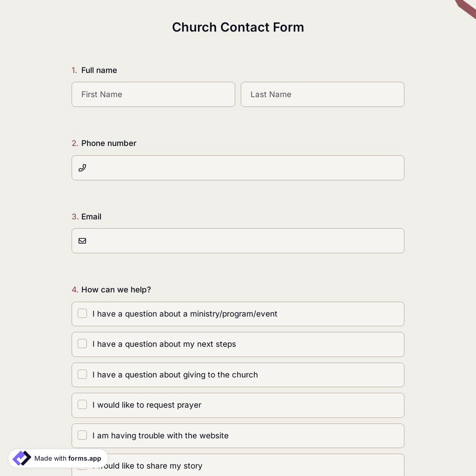Click the phone number input field
Viewport: 476px width, 476px height.
[214, 168]
